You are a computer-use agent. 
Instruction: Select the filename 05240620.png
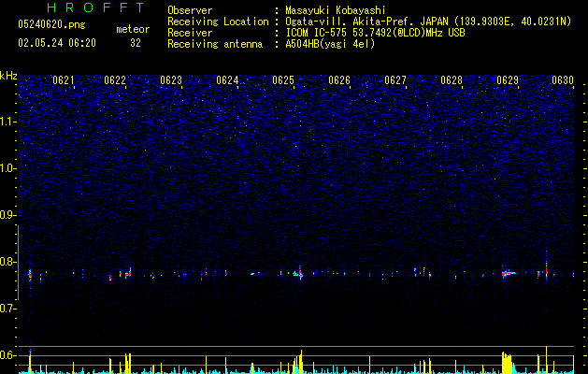coord(51,24)
